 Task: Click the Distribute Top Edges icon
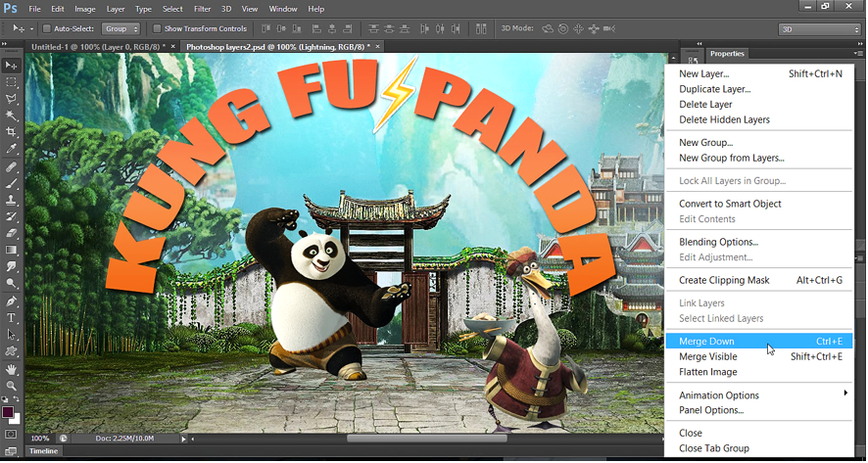(373, 28)
